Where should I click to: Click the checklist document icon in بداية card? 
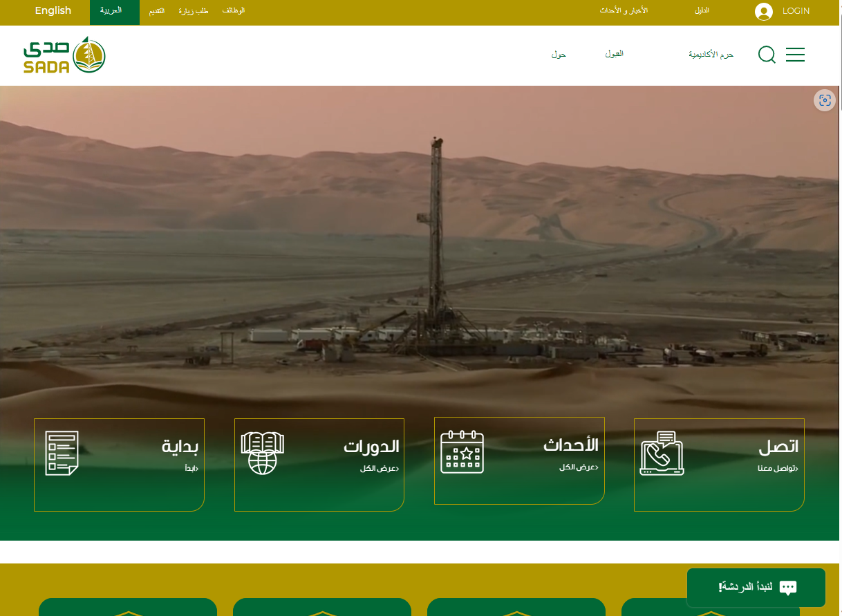point(62,454)
